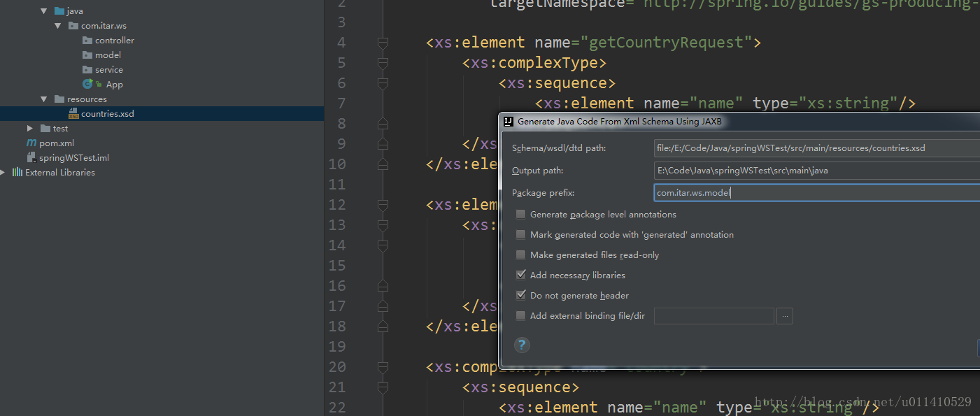980x416 pixels.
Task: Select the java folder icon
Action: 59,11
